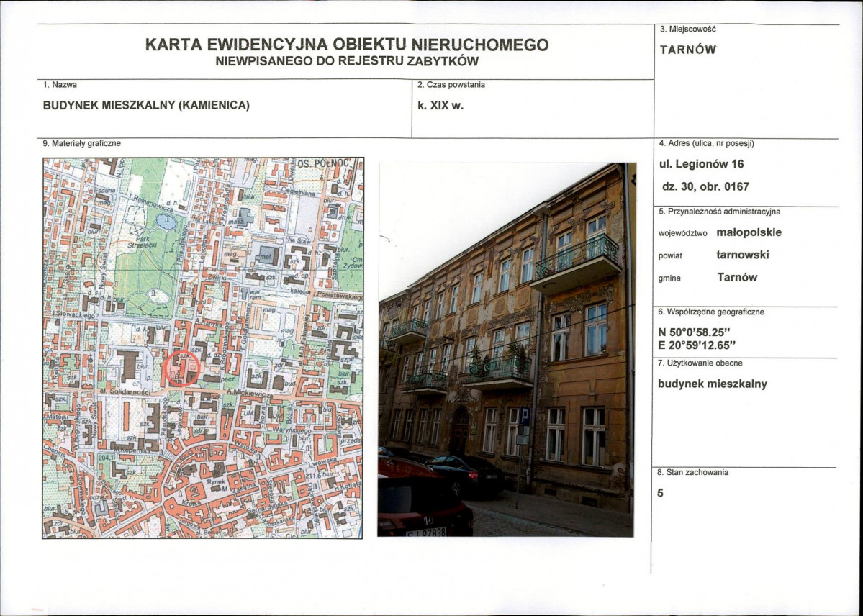Click the label "5. Przynależność administracyjna"
863x616 pixels.
click(719, 212)
